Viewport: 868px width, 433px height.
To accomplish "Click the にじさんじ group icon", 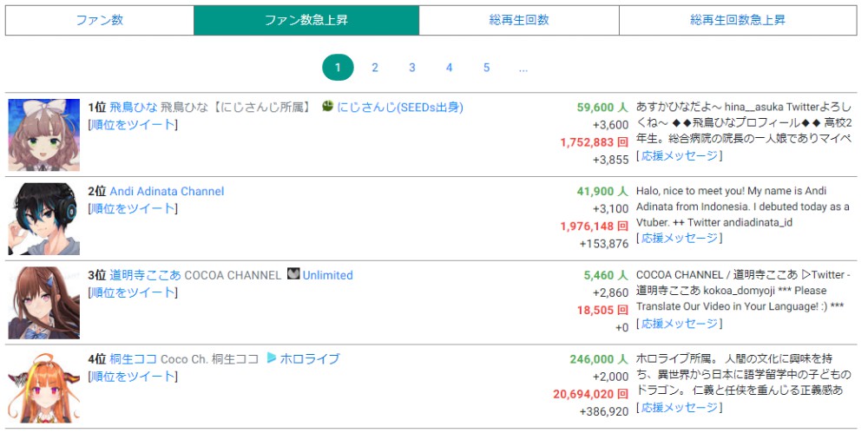I will tap(328, 107).
